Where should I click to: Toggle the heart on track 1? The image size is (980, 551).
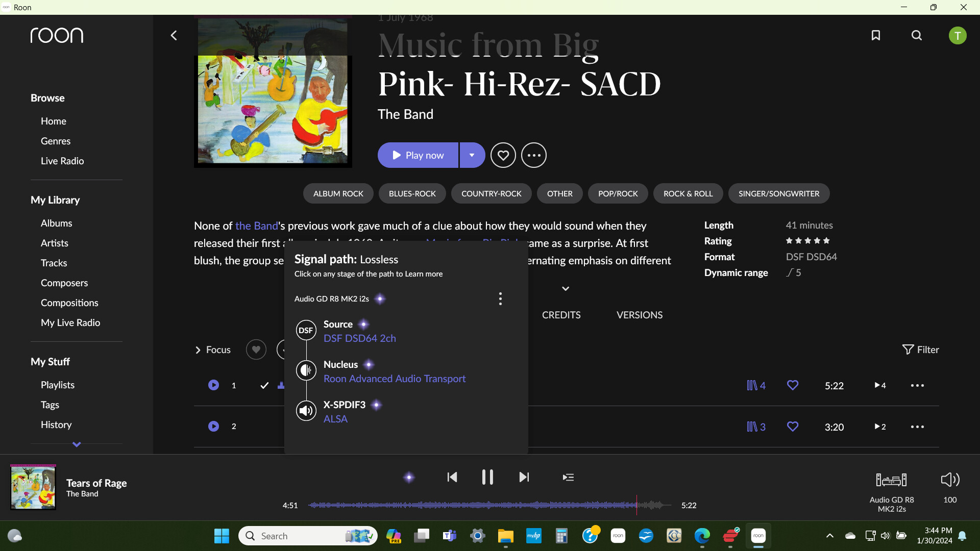pyautogui.click(x=793, y=385)
